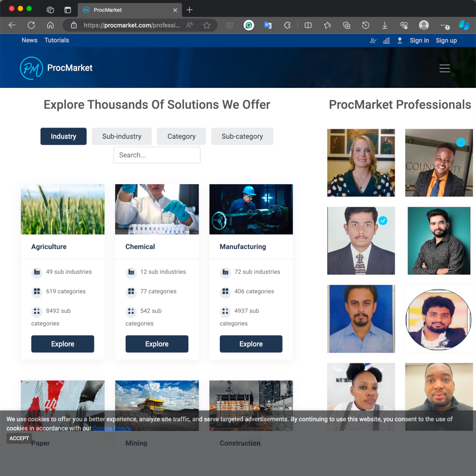Screen dimensions: 476x476
Task: Toggle the vertical tabs icon
Action: 68,10
